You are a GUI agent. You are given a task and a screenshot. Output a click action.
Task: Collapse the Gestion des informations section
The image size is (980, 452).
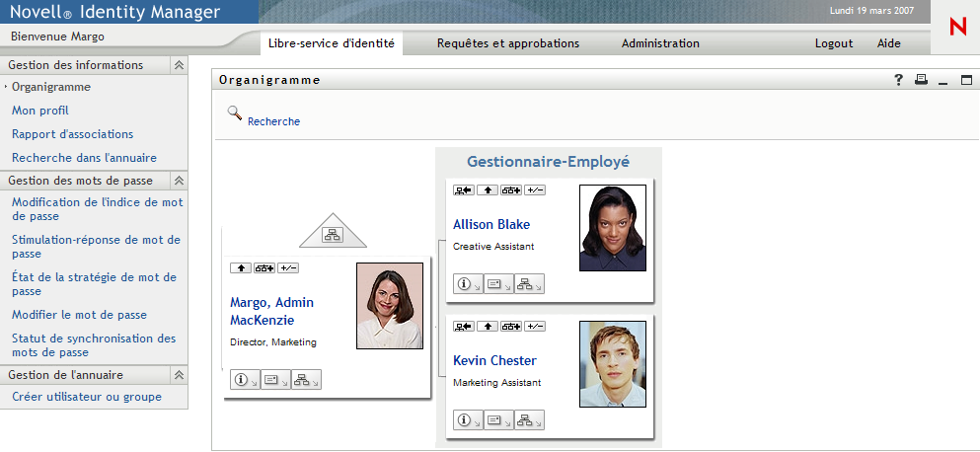[x=179, y=65]
